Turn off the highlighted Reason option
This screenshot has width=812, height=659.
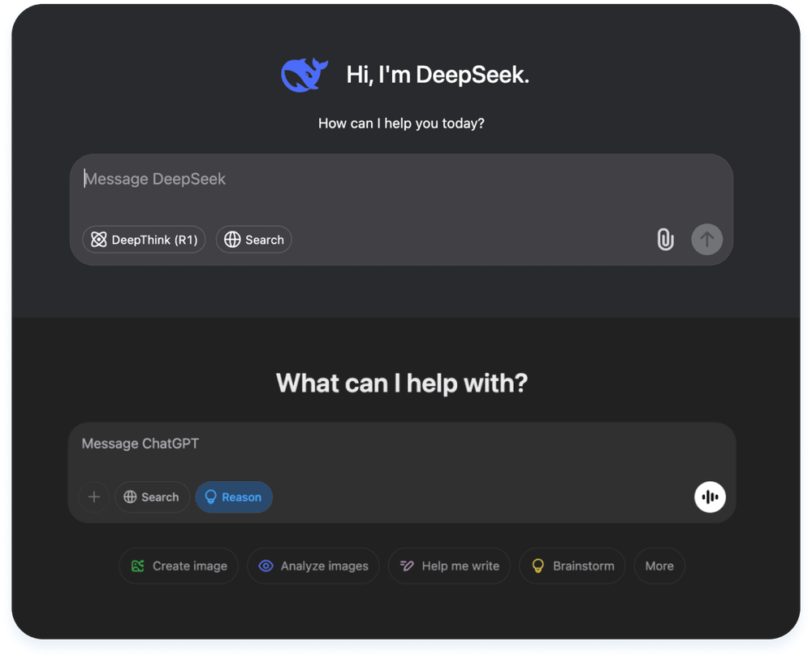tap(233, 497)
